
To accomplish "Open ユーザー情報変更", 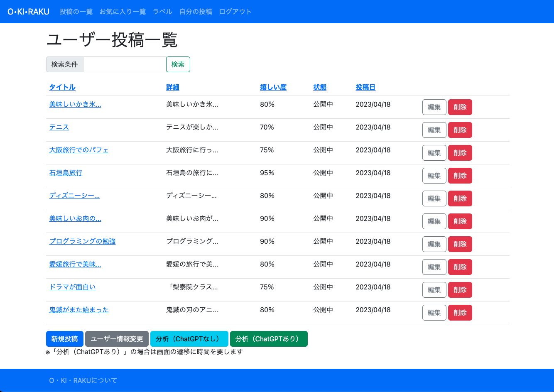I will click(x=117, y=339).
